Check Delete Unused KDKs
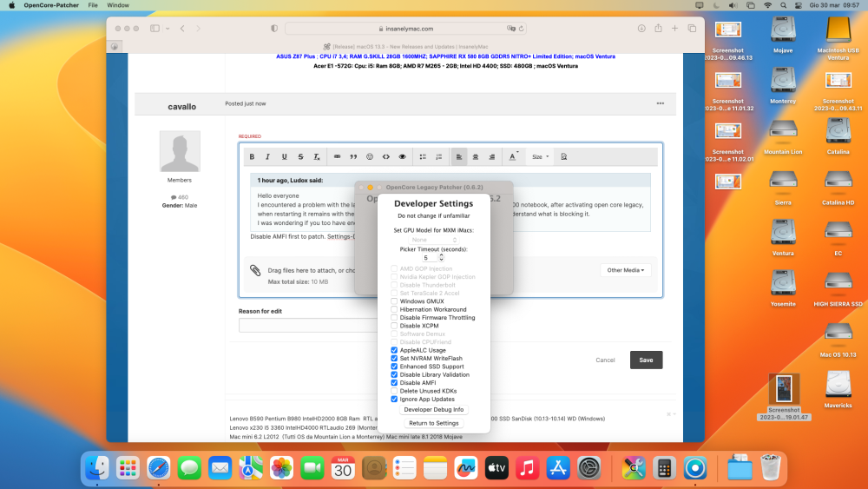This screenshot has width=868, height=489. click(394, 391)
